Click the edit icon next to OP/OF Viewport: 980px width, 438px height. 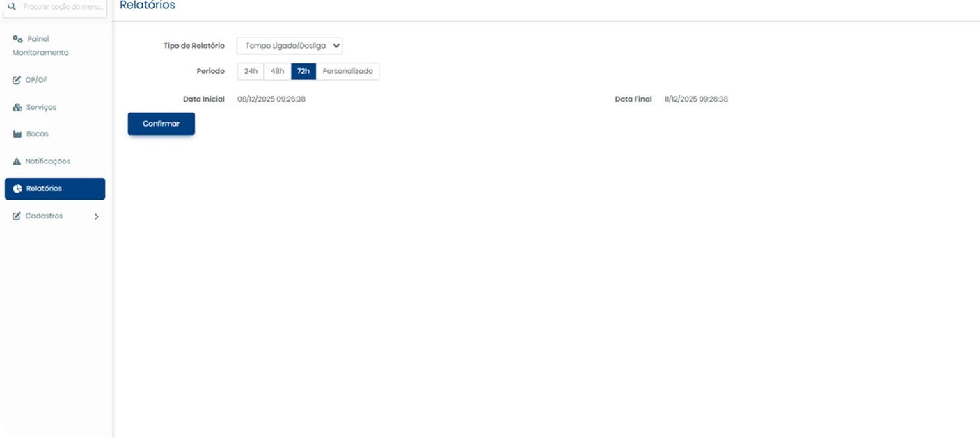point(17,80)
